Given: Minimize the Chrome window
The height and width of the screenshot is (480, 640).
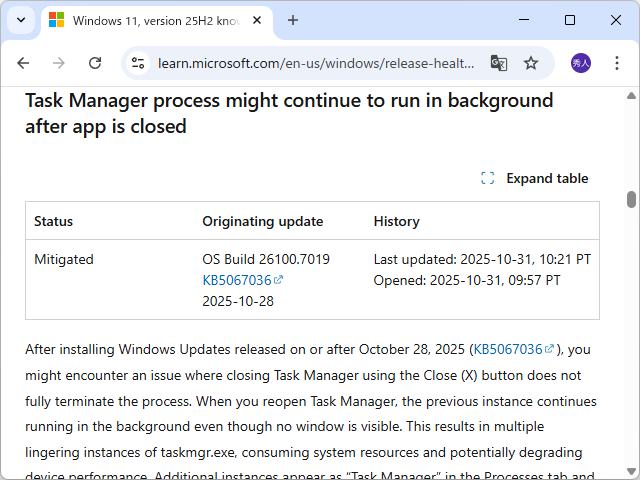Looking at the screenshot, I should pyautogui.click(x=524, y=20).
